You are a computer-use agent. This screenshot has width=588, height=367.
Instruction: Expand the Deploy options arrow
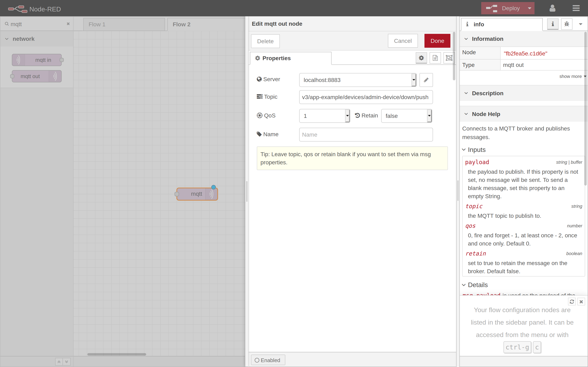coord(529,8)
